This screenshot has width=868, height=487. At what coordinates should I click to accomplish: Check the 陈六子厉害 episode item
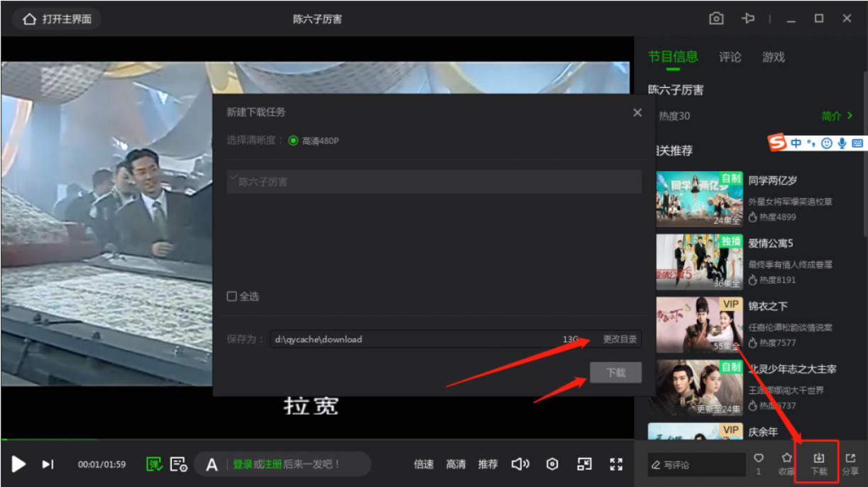tap(434, 182)
